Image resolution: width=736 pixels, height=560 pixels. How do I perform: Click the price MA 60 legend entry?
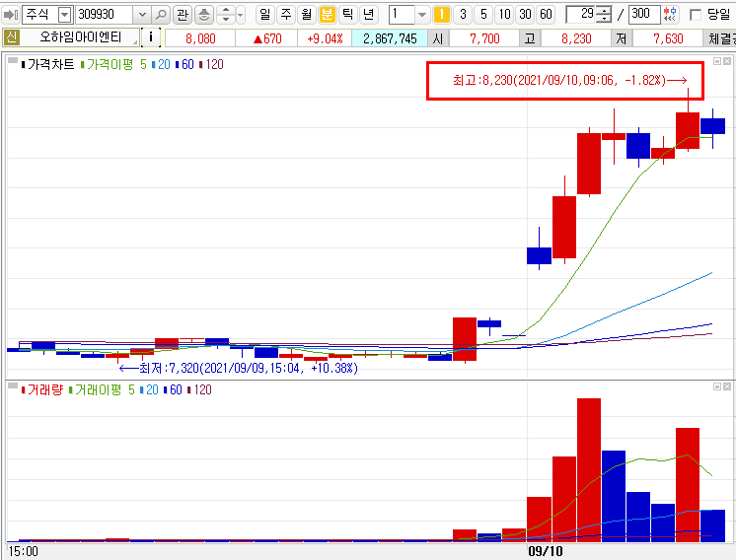coord(184,64)
